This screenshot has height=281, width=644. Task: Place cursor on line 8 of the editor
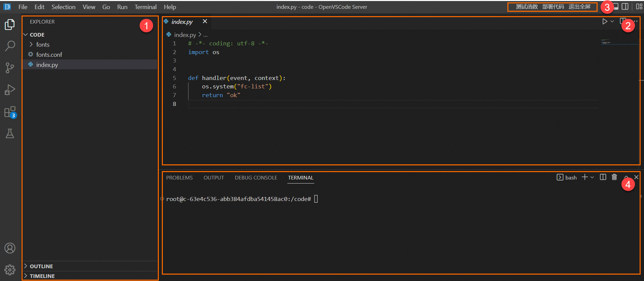(x=393, y=104)
